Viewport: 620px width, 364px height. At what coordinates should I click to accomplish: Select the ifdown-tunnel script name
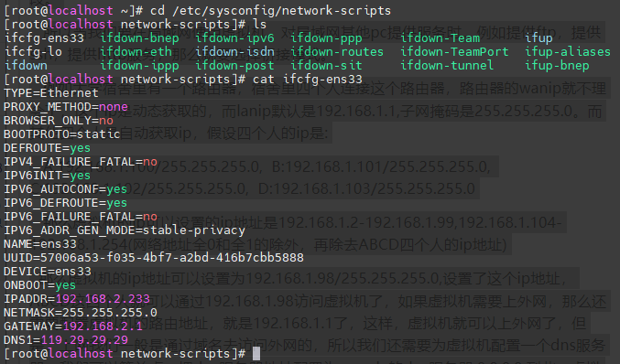[447, 66]
